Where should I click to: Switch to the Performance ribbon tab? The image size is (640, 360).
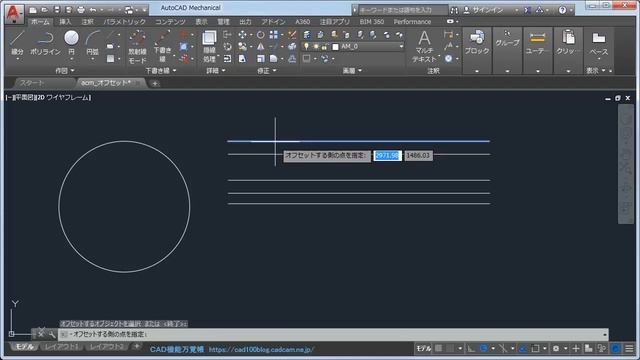(x=412, y=22)
